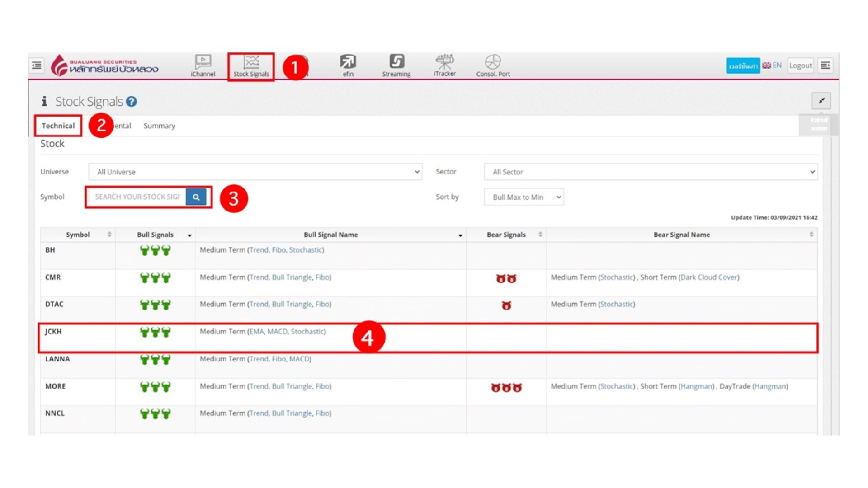Click green bull icons in CMR row
Viewport: 868px width, 488px height.
[155, 278]
